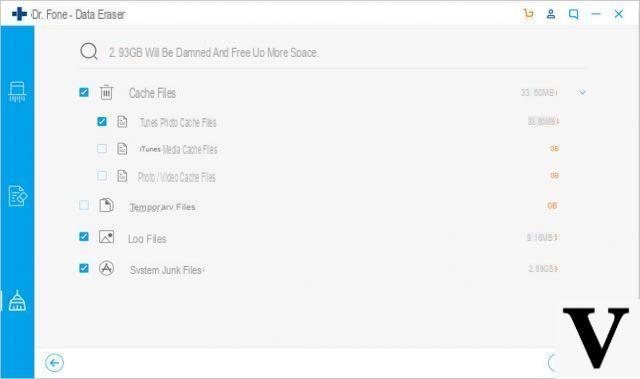Open the user account icon

coord(551,14)
